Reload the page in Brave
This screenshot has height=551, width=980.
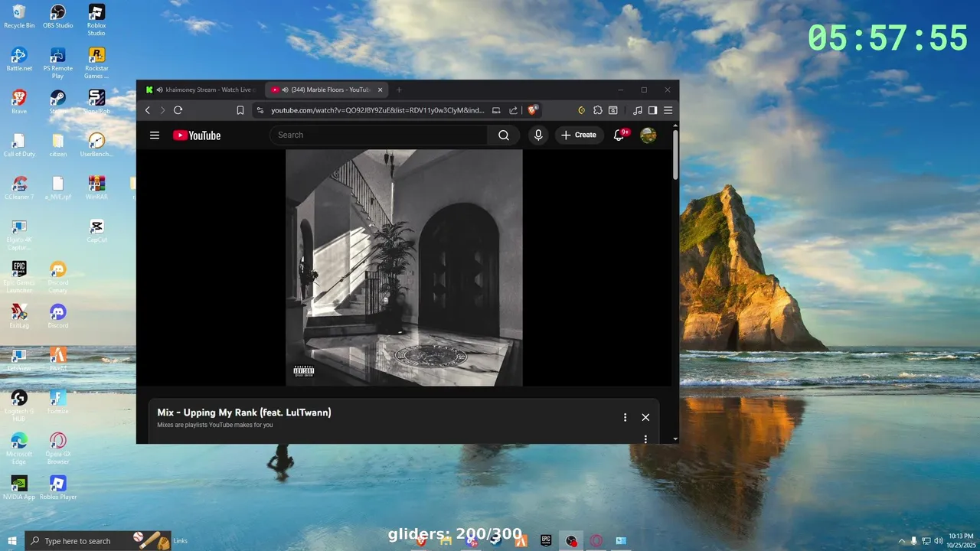pyautogui.click(x=178, y=110)
